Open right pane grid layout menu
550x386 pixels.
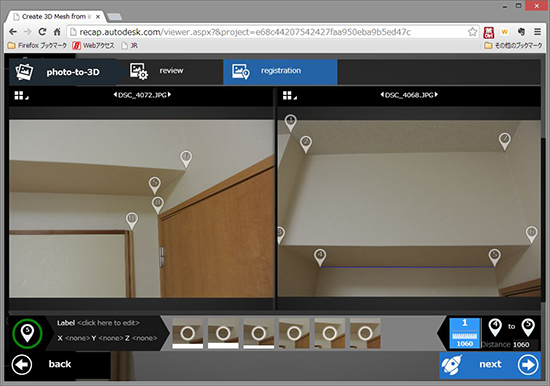[289, 95]
